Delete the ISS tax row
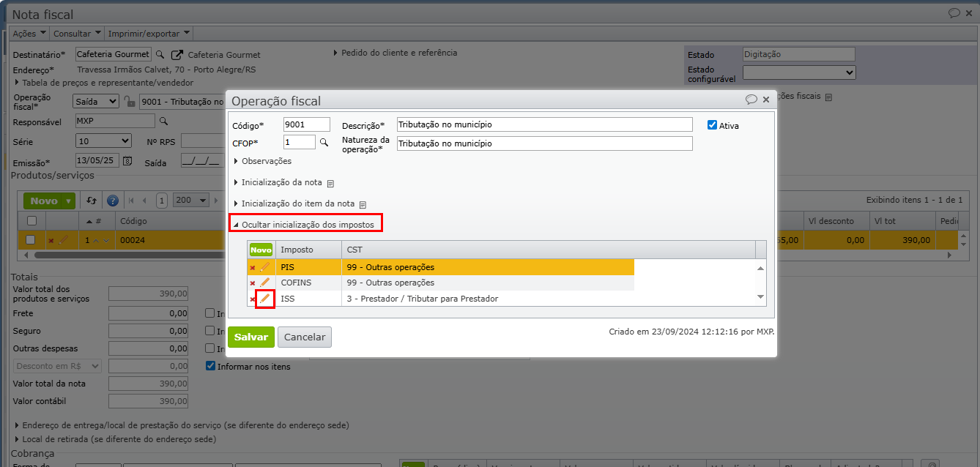 click(253, 299)
